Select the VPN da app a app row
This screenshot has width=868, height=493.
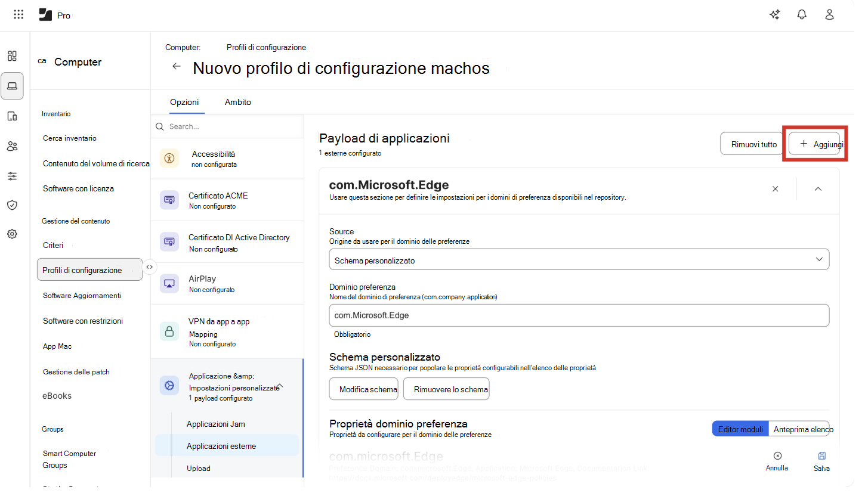pos(227,331)
